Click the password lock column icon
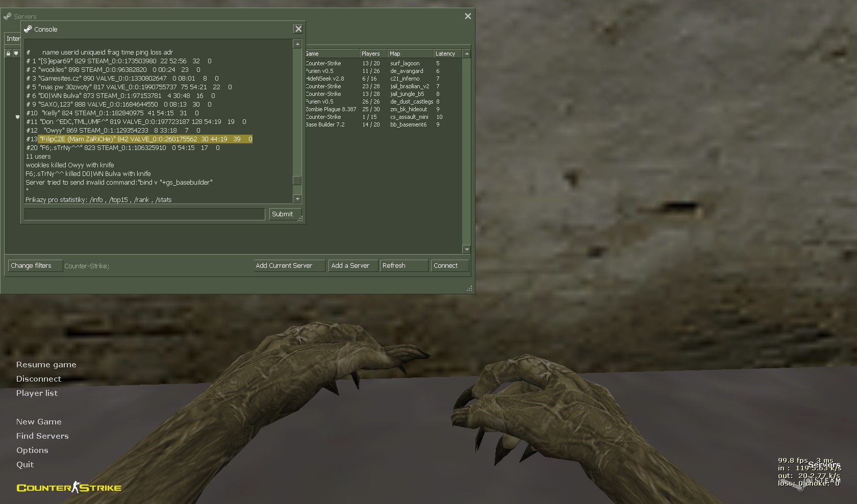Viewport: 857px width, 504px height. [x=8, y=53]
